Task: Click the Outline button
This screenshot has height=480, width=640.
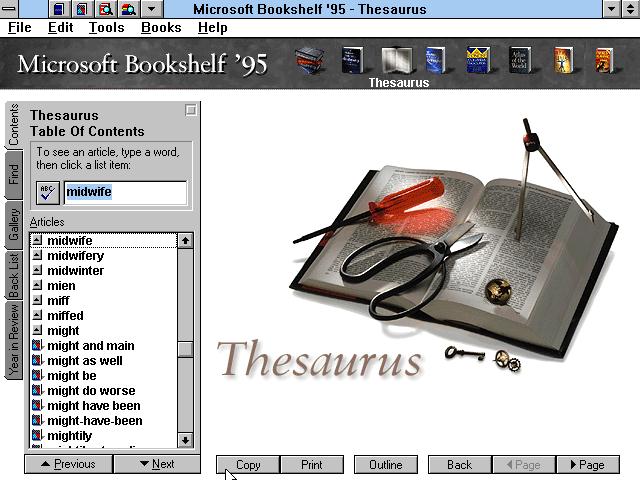Action: pyautogui.click(x=386, y=465)
